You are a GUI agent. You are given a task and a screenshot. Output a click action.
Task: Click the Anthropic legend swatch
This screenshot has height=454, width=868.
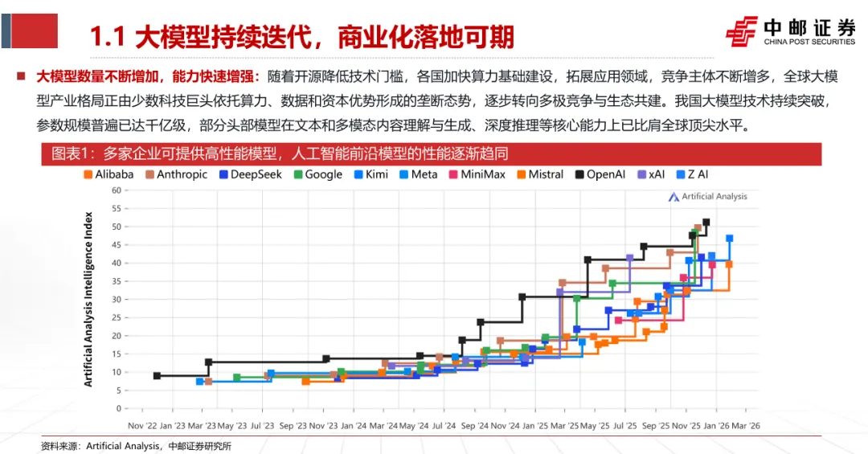pos(149,174)
